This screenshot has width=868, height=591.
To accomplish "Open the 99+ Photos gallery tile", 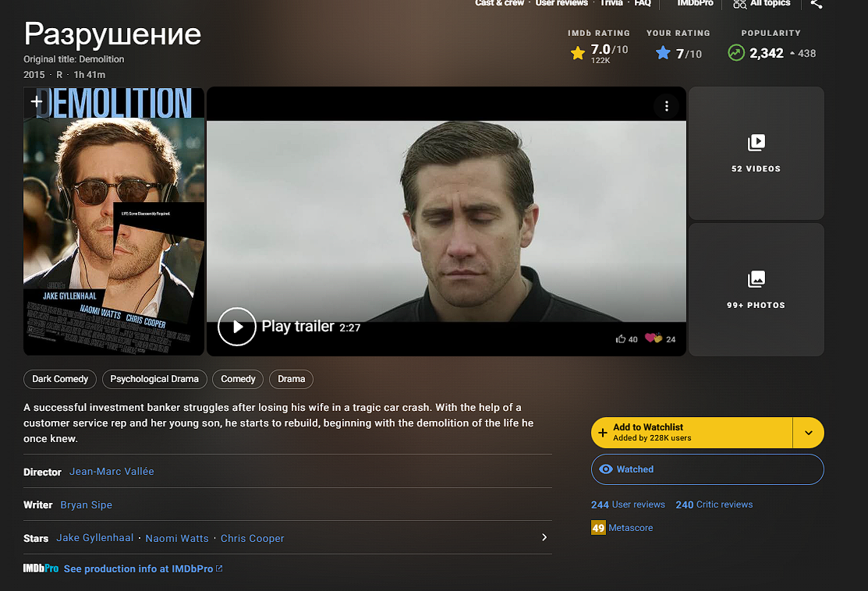I will coord(756,289).
